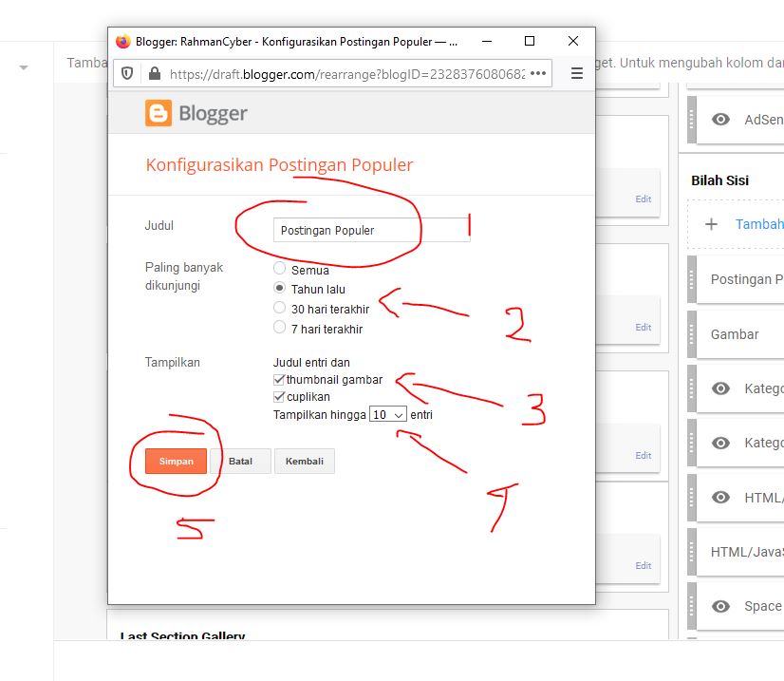The height and width of the screenshot is (681, 784).
Task: Select the Semua radio option
Action: tap(279, 268)
